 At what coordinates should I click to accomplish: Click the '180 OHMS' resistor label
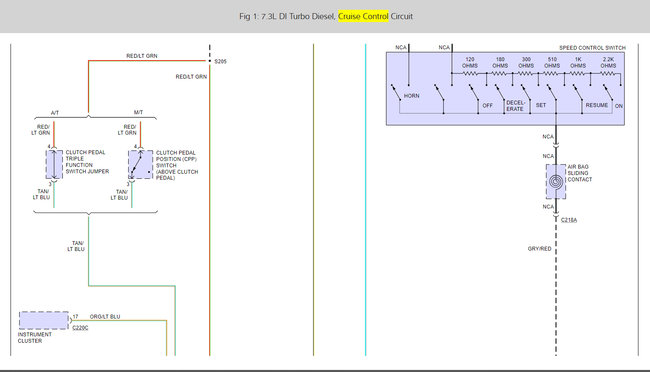click(500, 63)
